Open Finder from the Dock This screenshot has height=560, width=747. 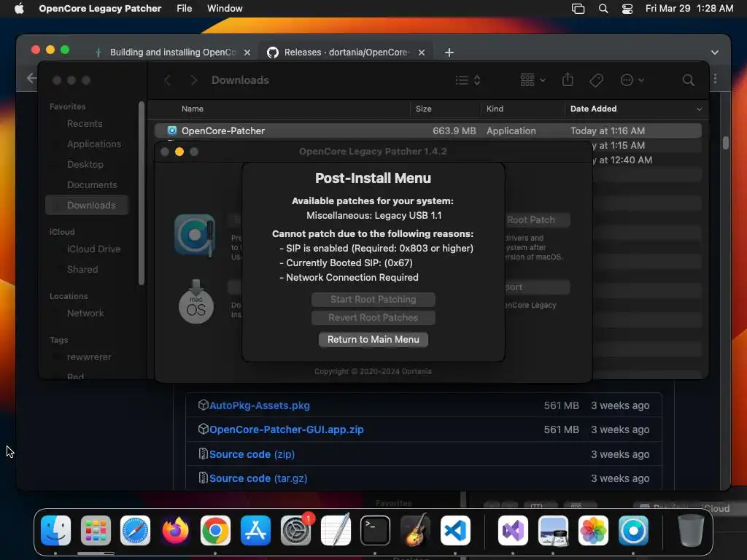tap(55, 531)
